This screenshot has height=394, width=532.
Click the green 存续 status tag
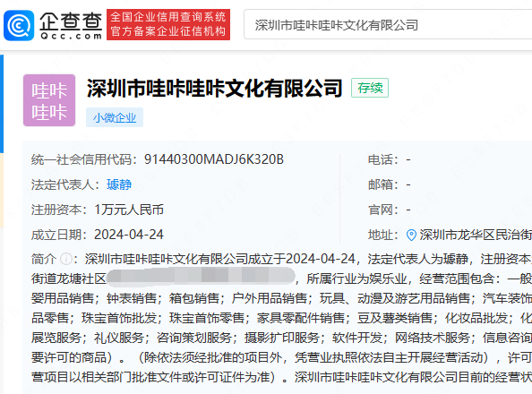pyautogui.click(x=370, y=88)
